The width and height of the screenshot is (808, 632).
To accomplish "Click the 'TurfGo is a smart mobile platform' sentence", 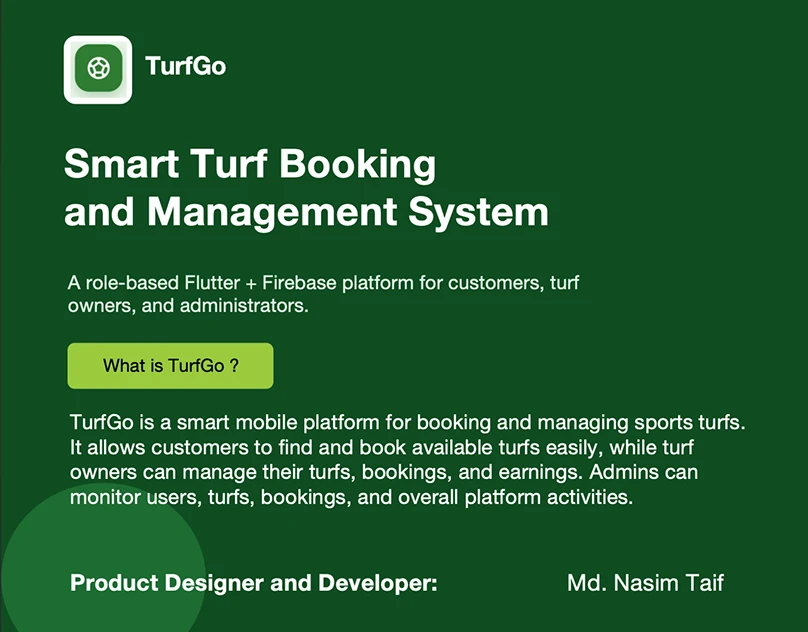I will pos(408,423).
